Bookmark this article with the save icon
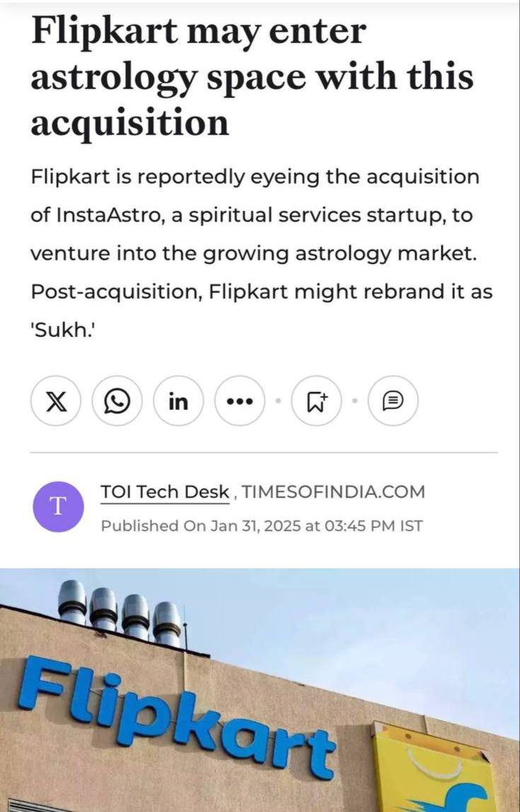The width and height of the screenshot is (520, 812). (316, 401)
